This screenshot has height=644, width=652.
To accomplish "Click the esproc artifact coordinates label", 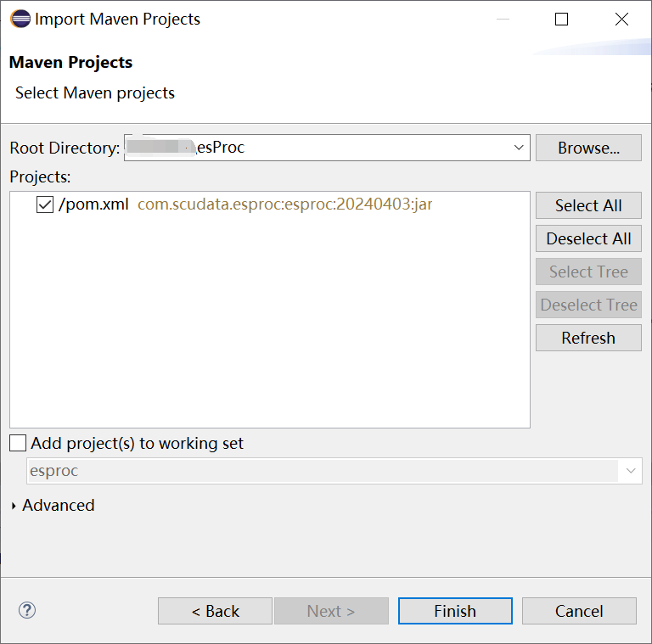I will 284,204.
